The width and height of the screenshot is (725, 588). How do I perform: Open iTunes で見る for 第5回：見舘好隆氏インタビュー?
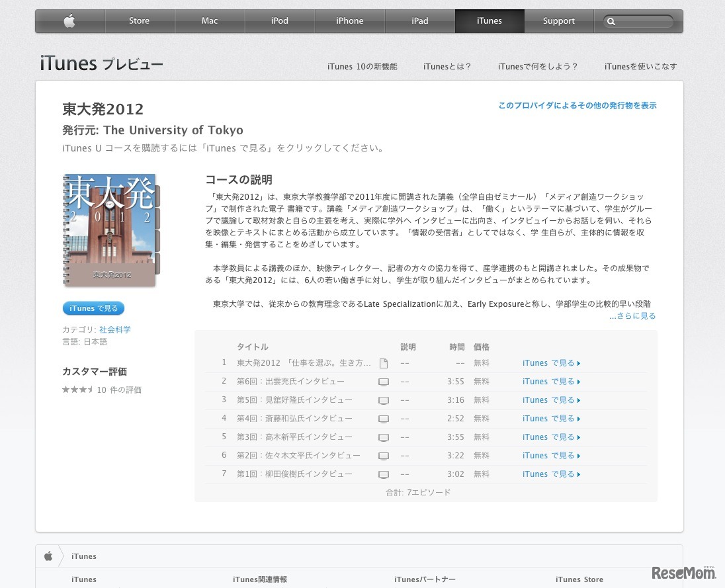(548, 400)
